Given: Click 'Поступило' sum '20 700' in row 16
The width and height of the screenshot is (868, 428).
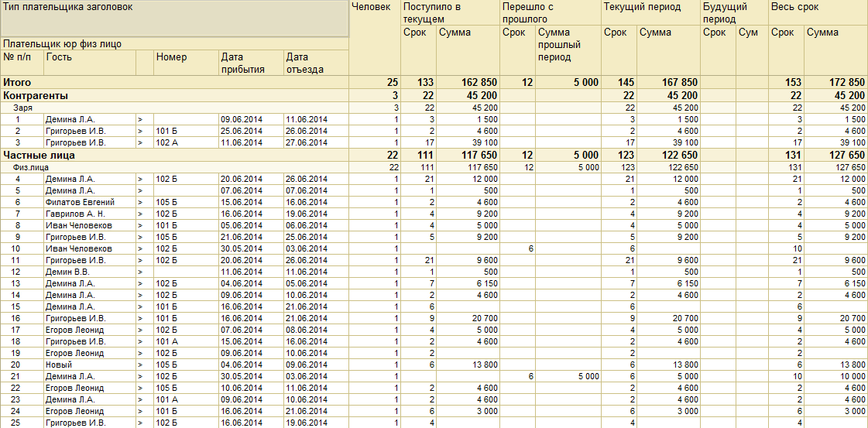Looking at the screenshot, I should 468,319.
